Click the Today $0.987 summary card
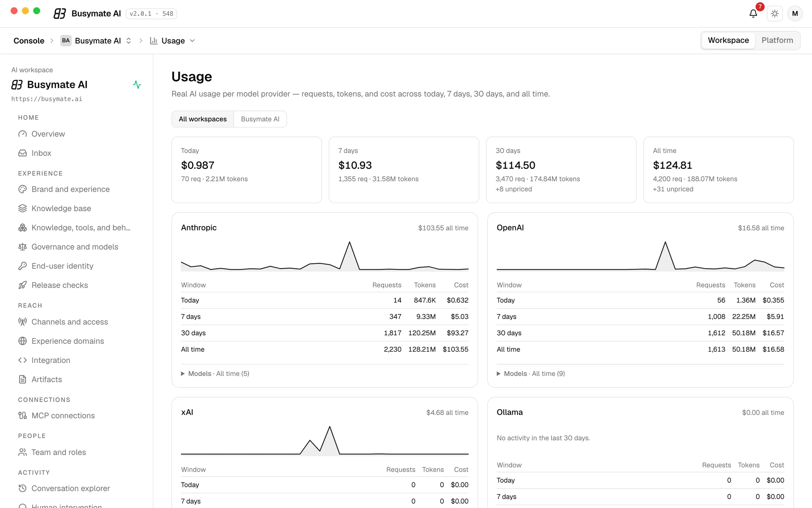Image resolution: width=812 pixels, height=508 pixels. click(247, 170)
